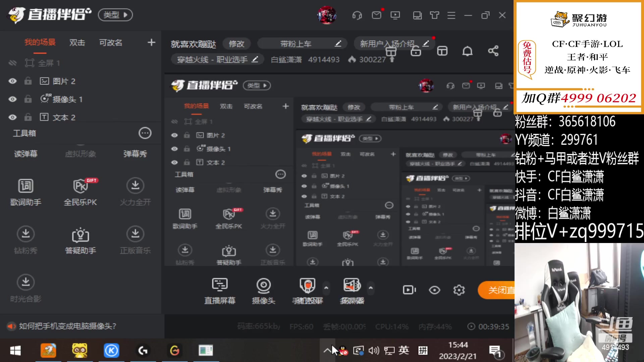Viewport: 644px width, 362px height.
Task: Hide the 摄像头 1 layer
Action: [x=12, y=99]
